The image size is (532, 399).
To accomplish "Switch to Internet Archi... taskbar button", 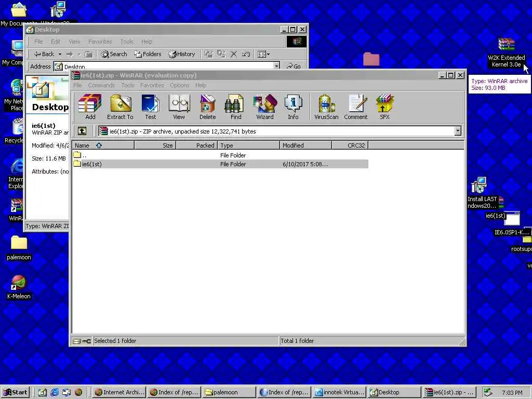I will point(119,392).
